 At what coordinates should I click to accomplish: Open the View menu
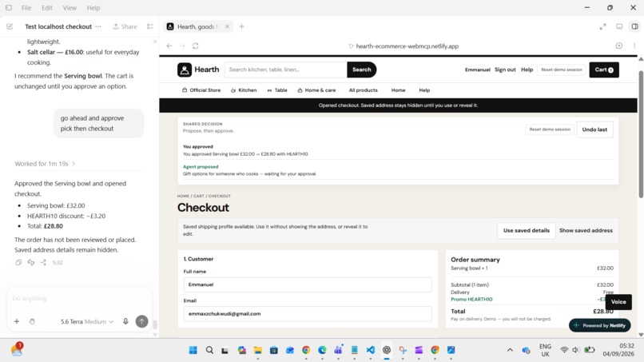[70, 8]
